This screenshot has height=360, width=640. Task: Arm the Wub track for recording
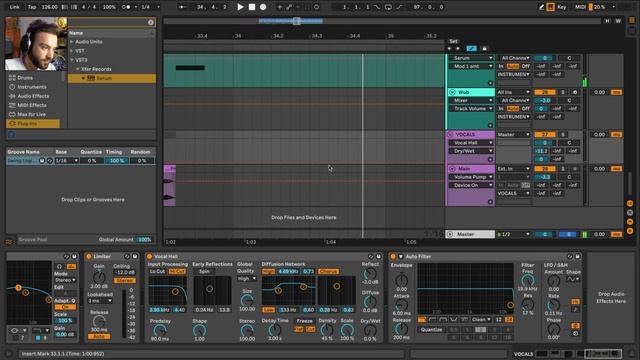coord(575,92)
